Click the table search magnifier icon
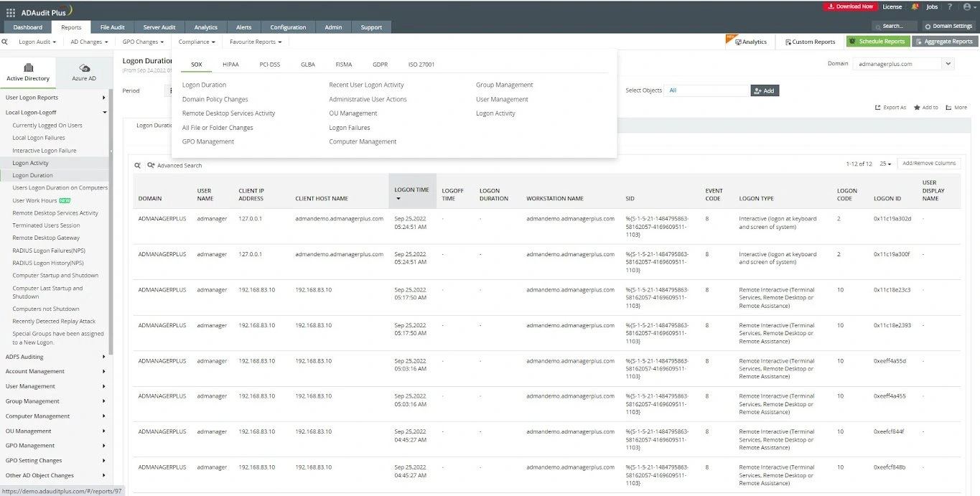The height and width of the screenshot is (496, 980). [x=138, y=165]
